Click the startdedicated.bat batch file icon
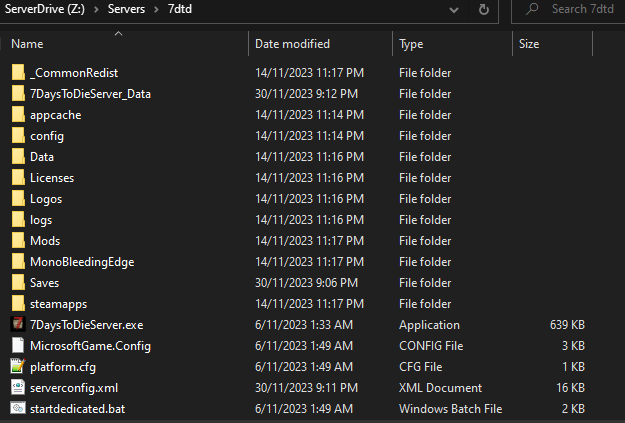This screenshot has height=423, width=625. 18,408
